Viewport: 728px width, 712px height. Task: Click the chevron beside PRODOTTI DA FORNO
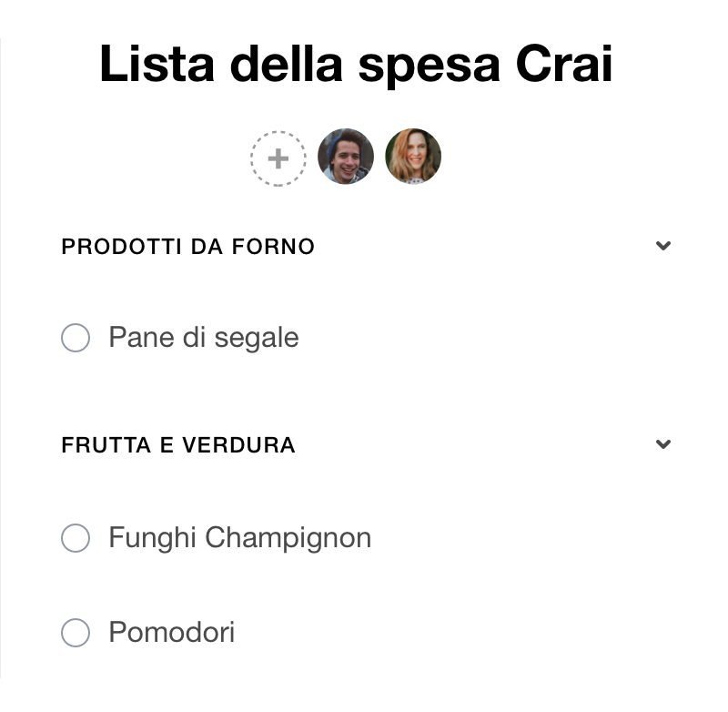(663, 245)
